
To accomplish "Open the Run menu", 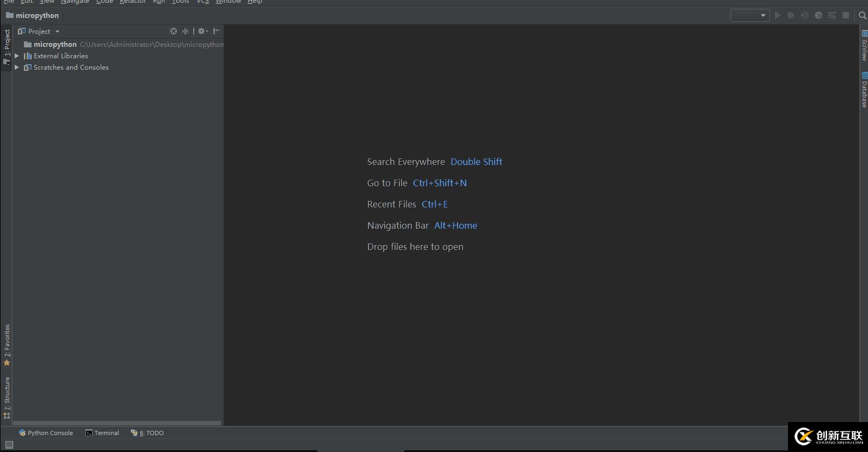I will coord(159,2).
